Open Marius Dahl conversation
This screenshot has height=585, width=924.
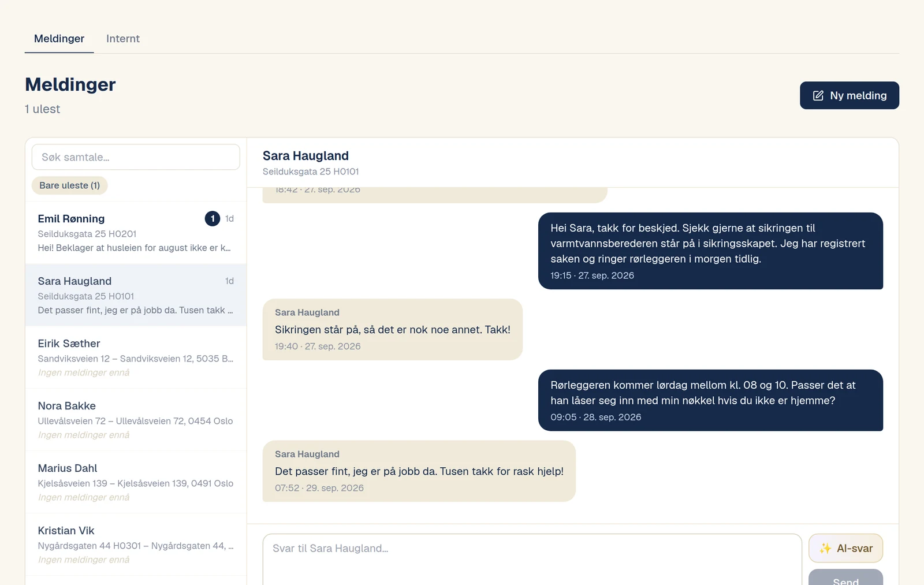point(136,482)
